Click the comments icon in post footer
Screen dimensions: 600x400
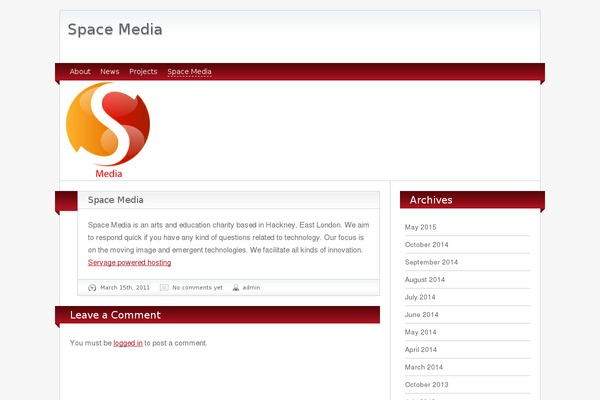tap(164, 287)
